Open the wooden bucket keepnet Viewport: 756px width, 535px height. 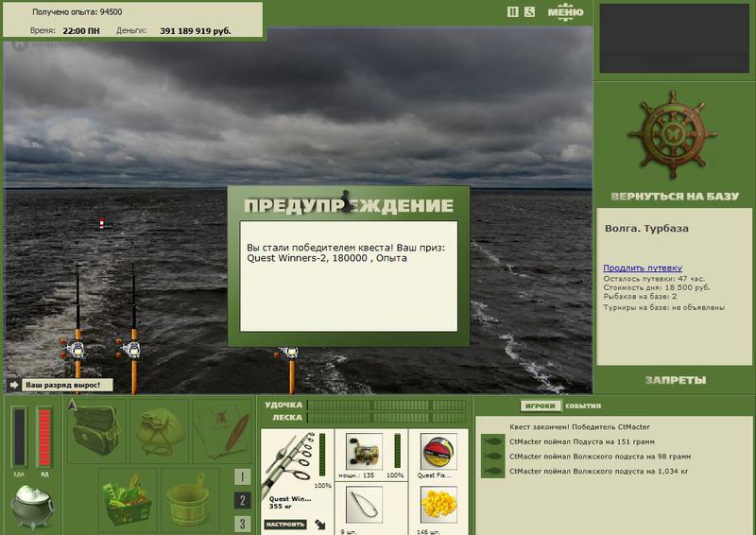(x=190, y=500)
